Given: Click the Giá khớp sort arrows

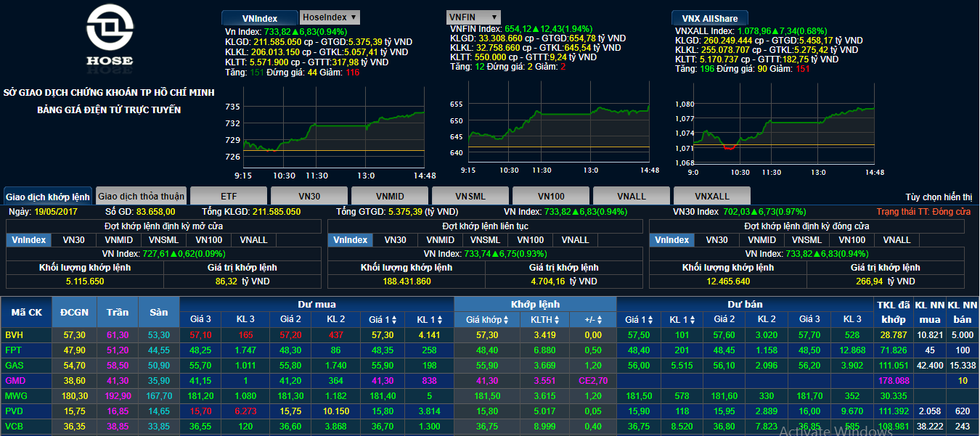Looking at the screenshot, I should click(x=507, y=320).
